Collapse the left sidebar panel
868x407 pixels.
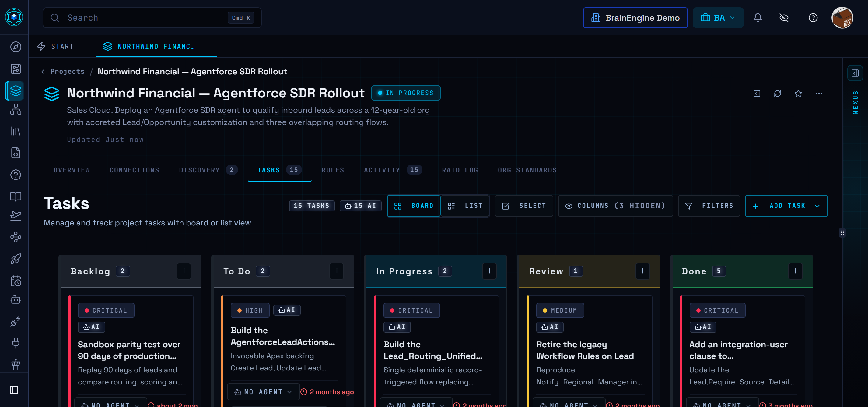[14, 390]
